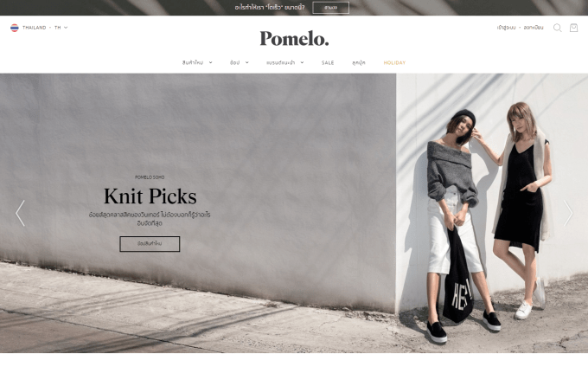The height and width of the screenshot is (373, 588).
Task: Show previous slide with left arrow
Action: coord(20,213)
